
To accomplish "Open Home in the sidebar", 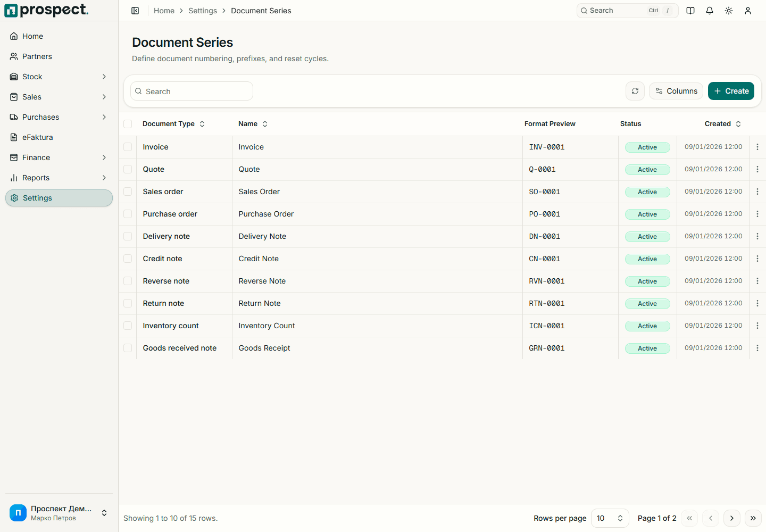I will [59, 36].
